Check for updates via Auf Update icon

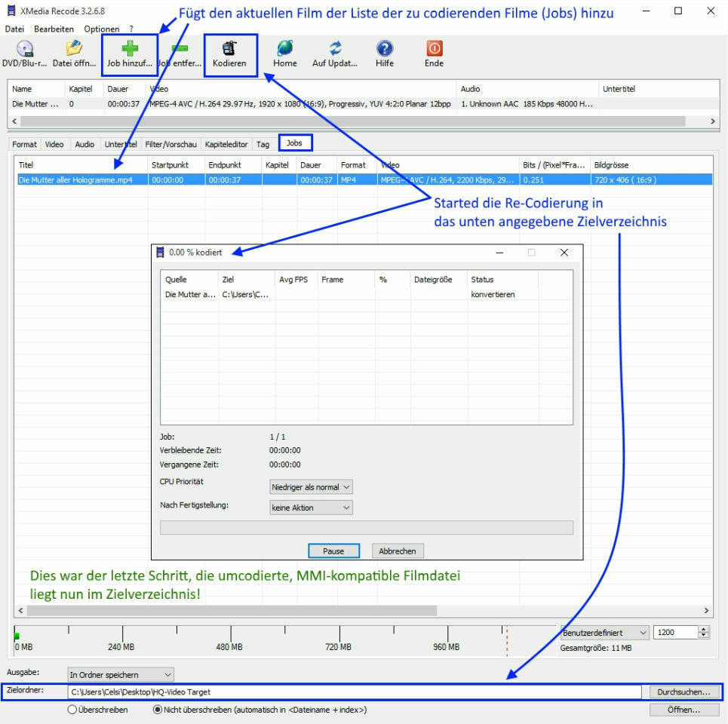(x=335, y=48)
